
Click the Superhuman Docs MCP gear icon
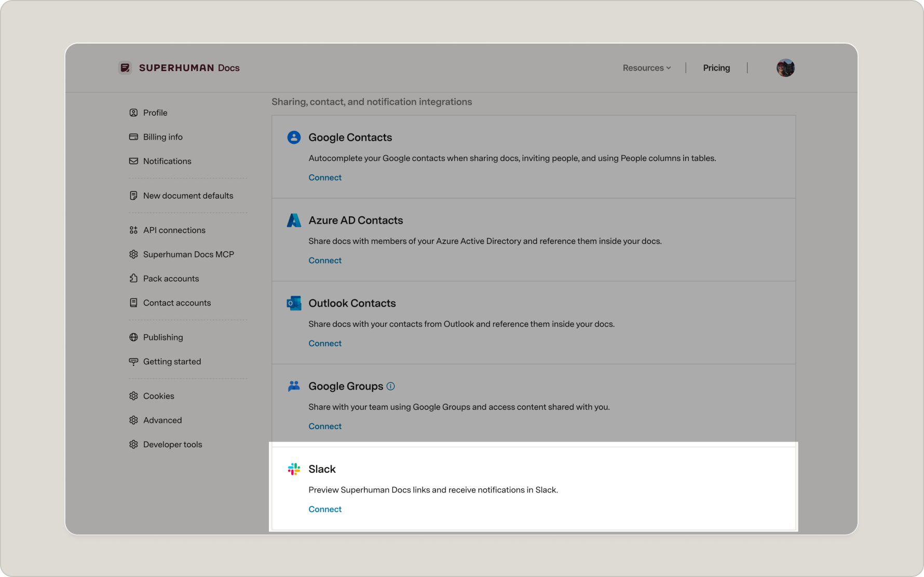[133, 254]
